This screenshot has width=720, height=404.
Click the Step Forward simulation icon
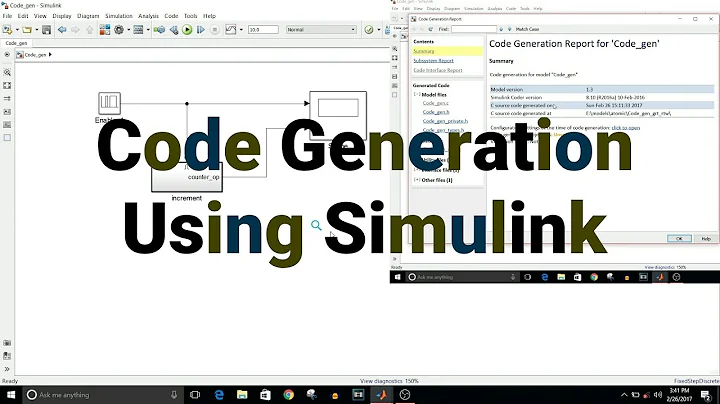click(201, 30)
